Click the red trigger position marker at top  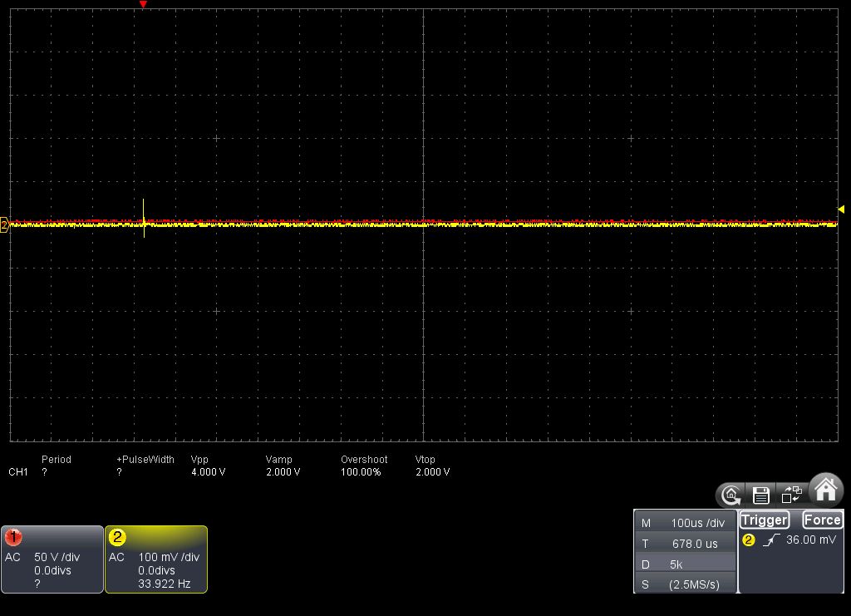click(x=143, y=4)
